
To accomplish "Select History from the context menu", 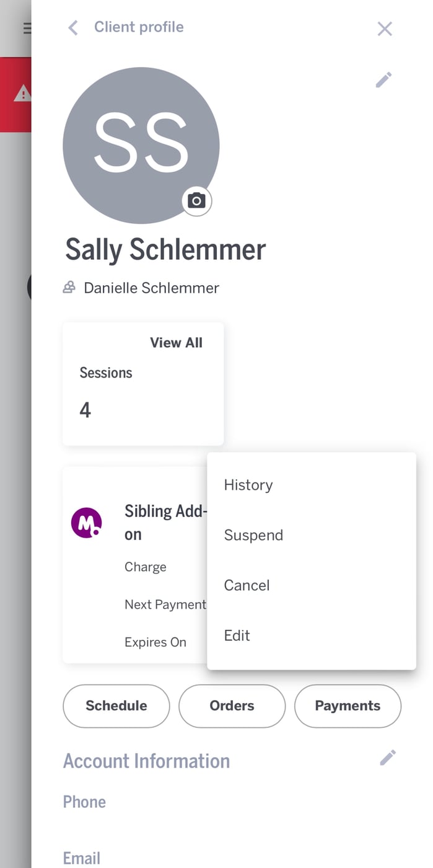I will pos(248,485).
